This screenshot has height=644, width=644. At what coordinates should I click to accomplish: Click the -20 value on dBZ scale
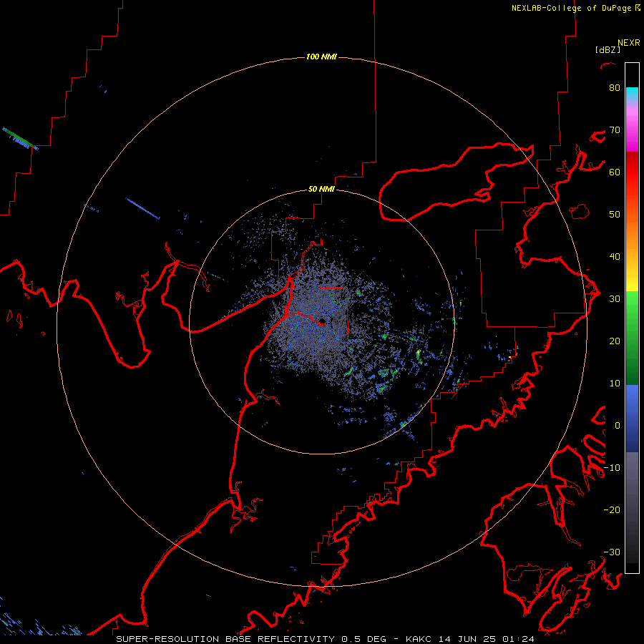pos(612,509)
